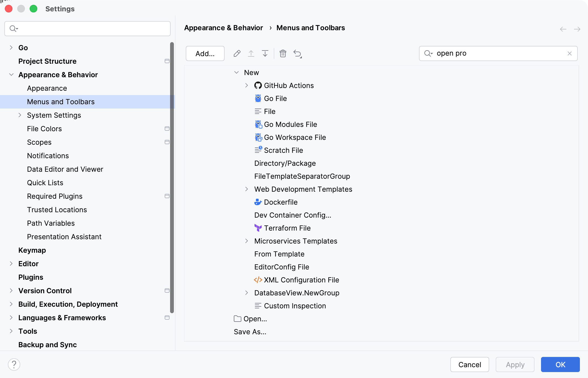
Task: Click the delete trash icon
Action: tap(283, 53)
